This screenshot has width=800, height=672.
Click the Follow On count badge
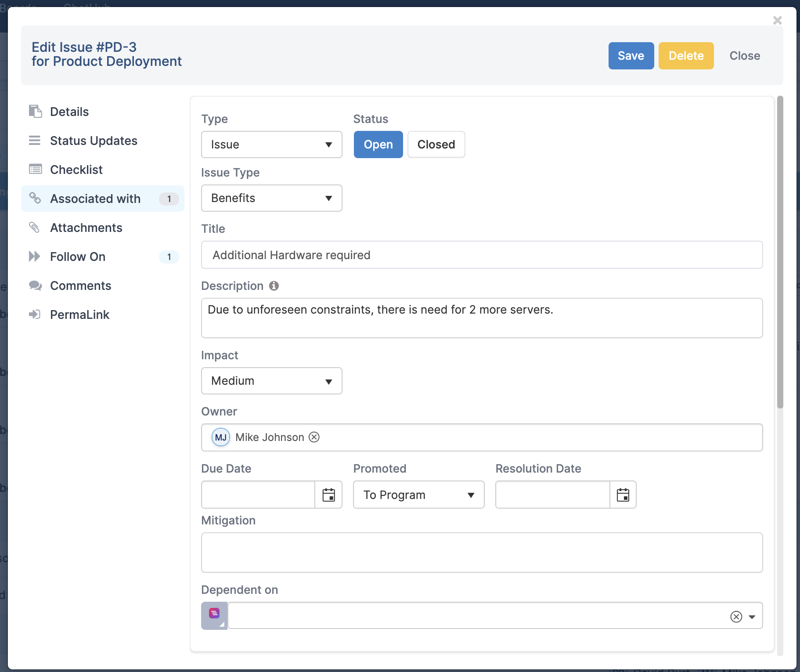tap(169, 257)
